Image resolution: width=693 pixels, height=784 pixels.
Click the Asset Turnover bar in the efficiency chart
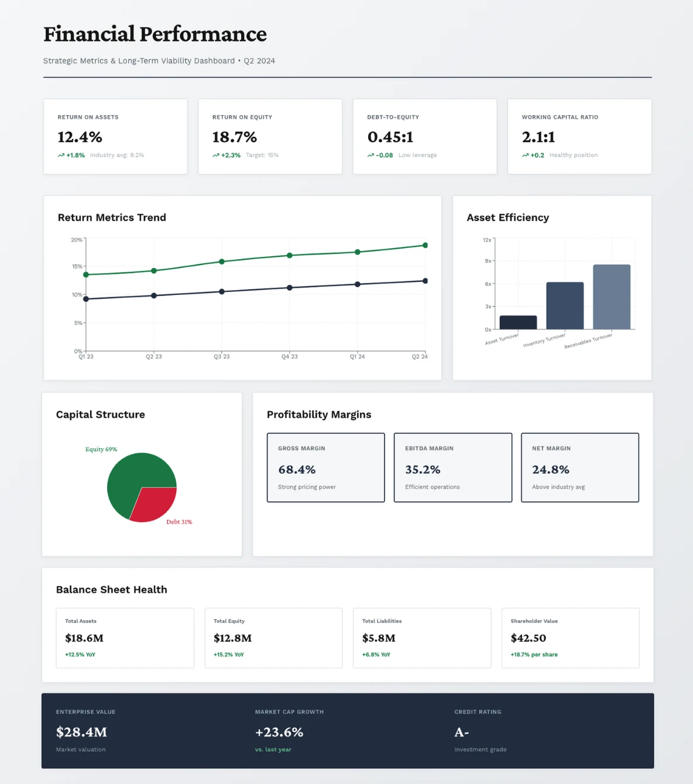pos(517,322)
